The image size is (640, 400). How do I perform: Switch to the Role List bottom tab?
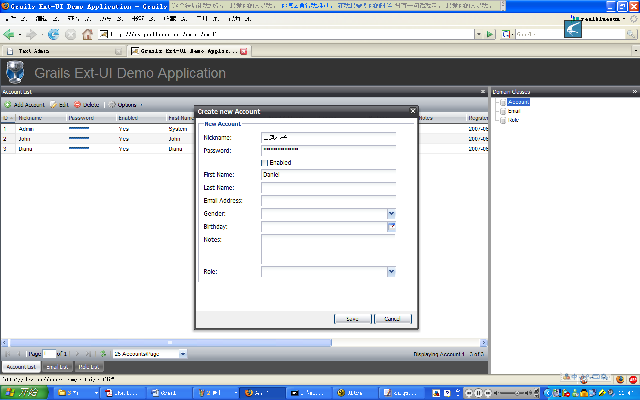[x=89, y=367]
